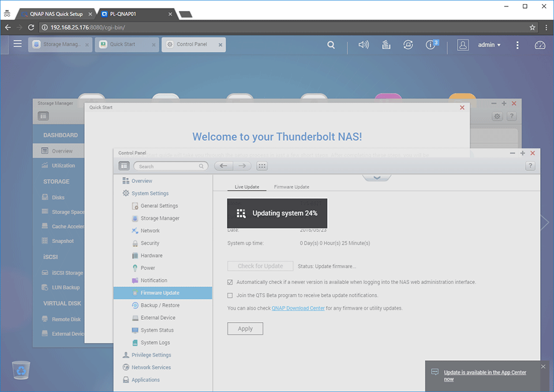Select the Firmware Update tab
This screenshot has height=392, width=554.
coord(291,186)
